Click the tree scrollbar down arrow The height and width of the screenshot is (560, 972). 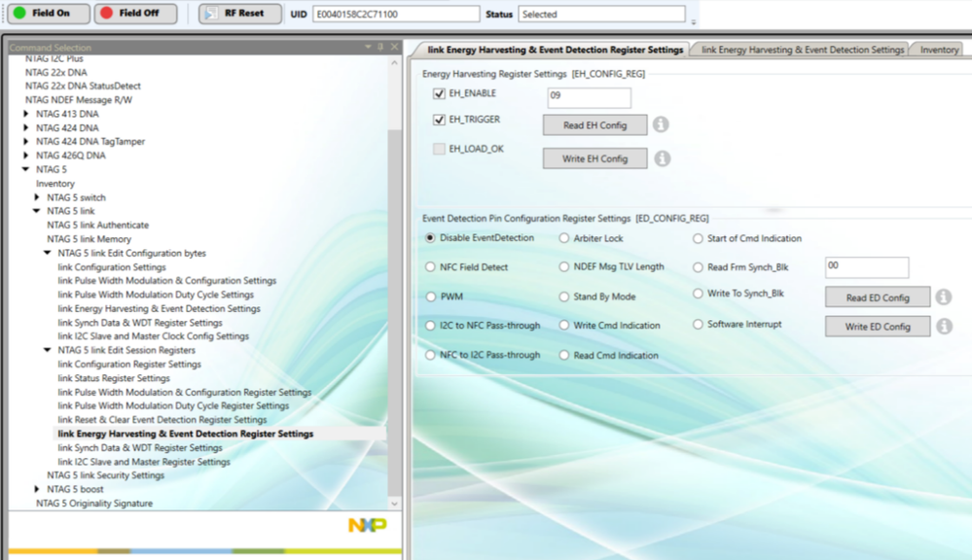395,504
